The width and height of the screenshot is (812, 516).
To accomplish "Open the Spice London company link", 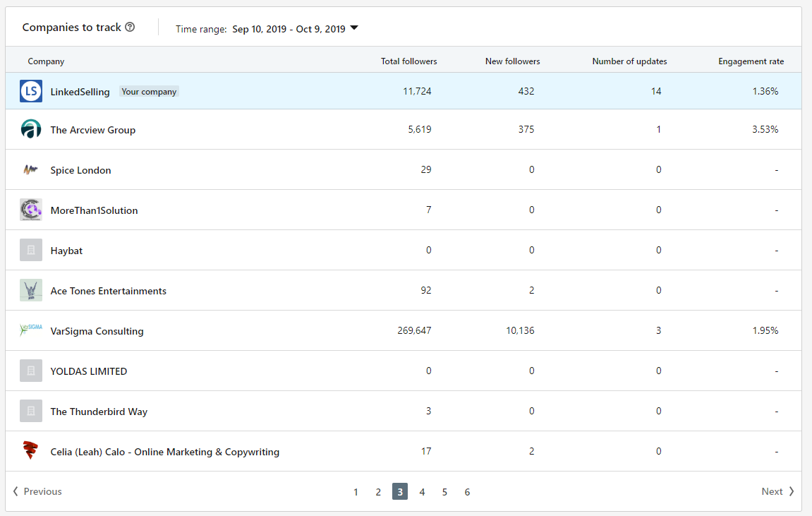I will click(x=80, y=170).
